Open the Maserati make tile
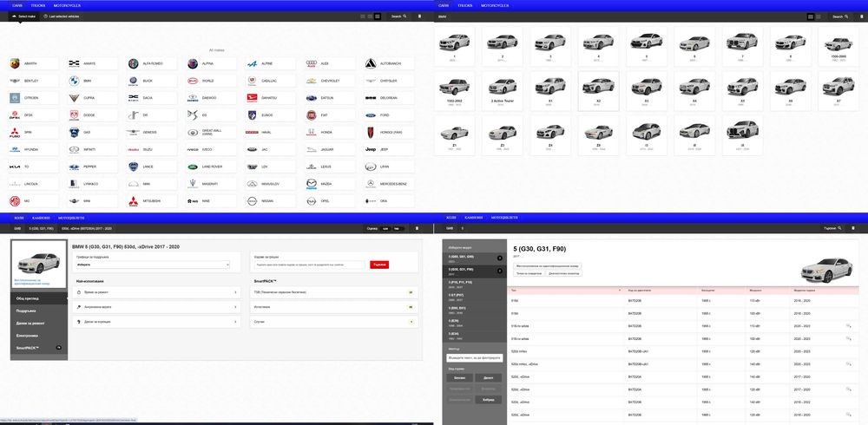Screen dimensions: 868x425 212,184
